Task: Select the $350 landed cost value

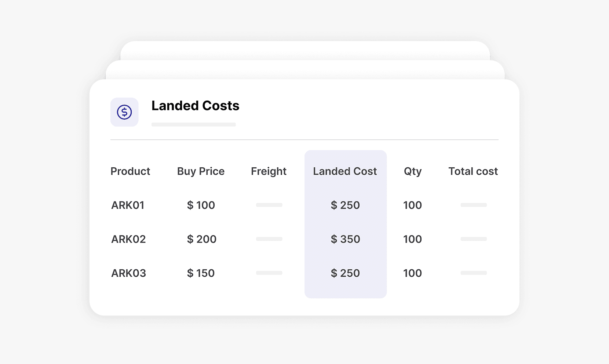Action: coord(345,239)
